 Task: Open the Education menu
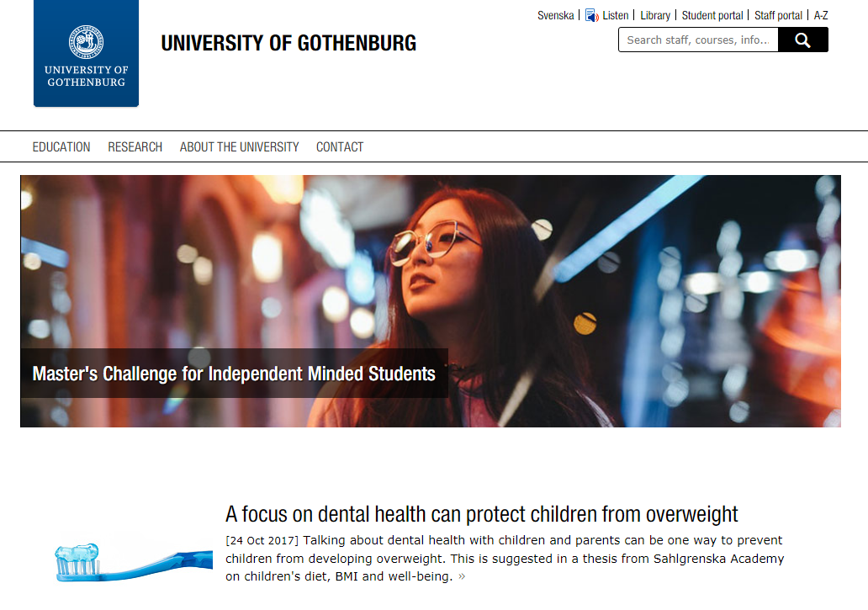click(x=61, y=147)
